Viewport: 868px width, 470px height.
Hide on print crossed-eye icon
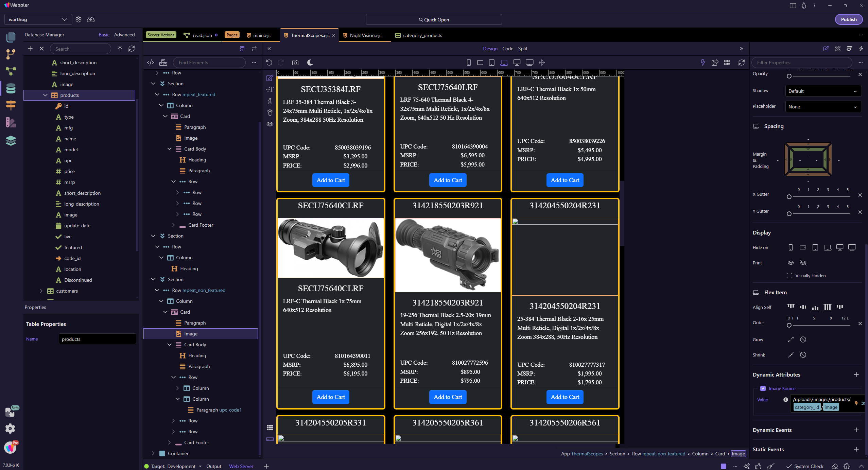[803, 263]
